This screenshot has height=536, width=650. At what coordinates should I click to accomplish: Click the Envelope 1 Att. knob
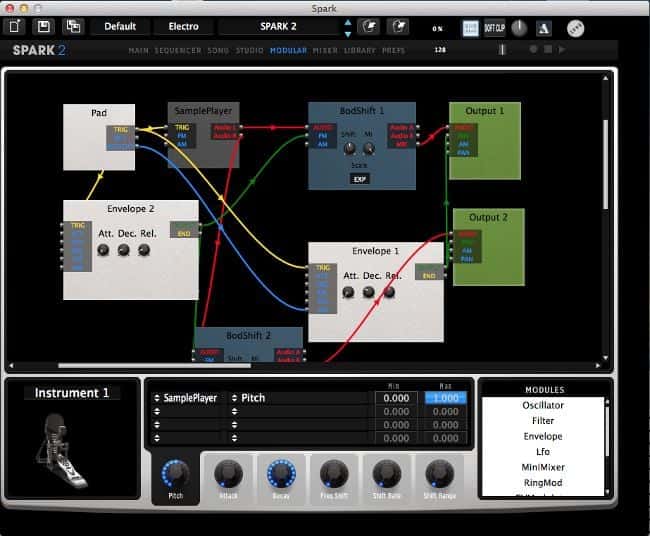click(348, 293)
